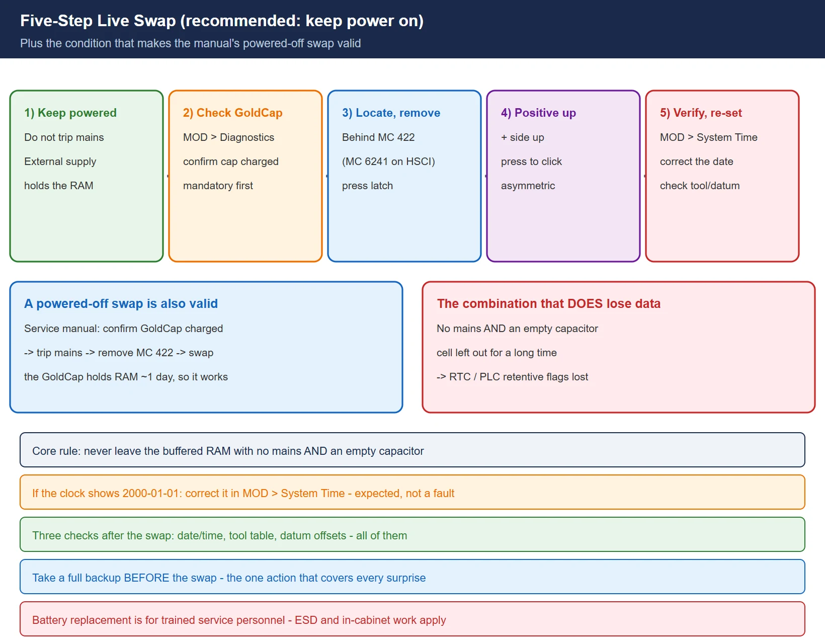Click the '4) Positive up' heading
Viewport: 825px width, 644px height.
point(538,113)
